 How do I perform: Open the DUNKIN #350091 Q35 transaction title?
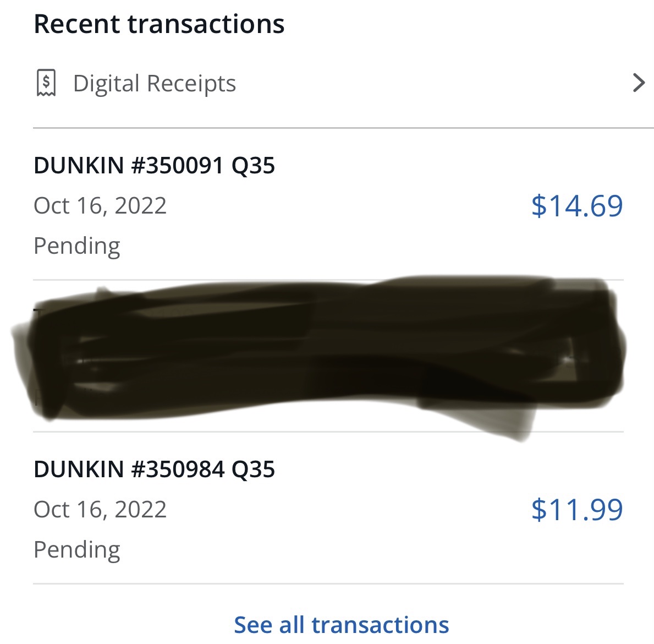(x=154, y=166)
